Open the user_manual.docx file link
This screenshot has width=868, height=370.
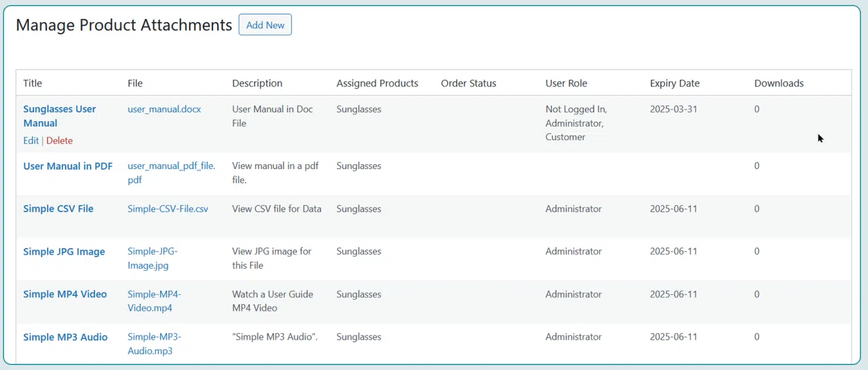click(x=164, y=109)
